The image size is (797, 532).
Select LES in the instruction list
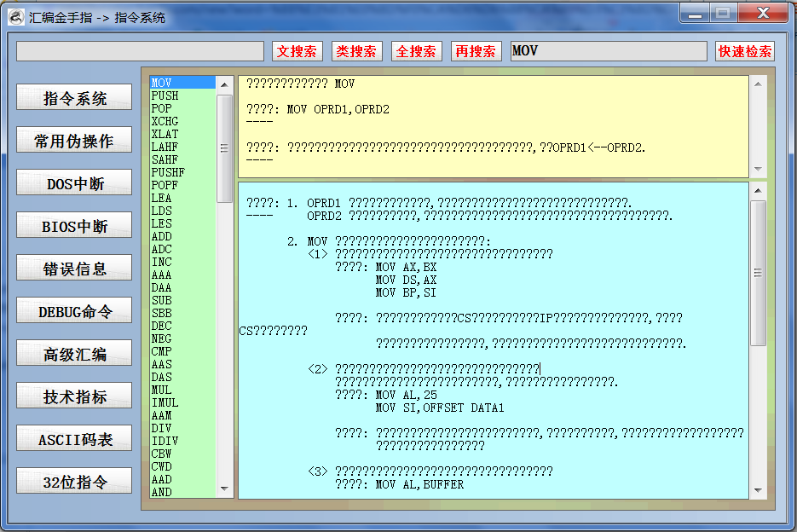pos(182,223)
